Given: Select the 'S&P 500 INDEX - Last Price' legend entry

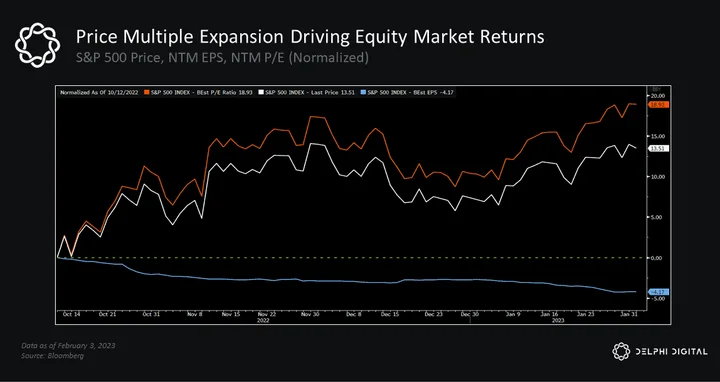Looking at the screenshot, I should pos(308,92).
